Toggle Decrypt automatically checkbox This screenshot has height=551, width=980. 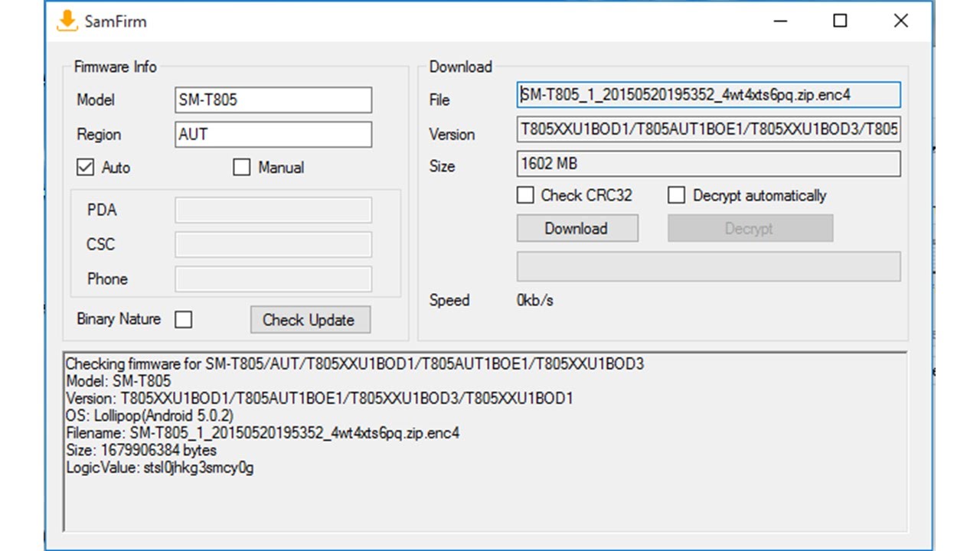[x=676, y=195]
